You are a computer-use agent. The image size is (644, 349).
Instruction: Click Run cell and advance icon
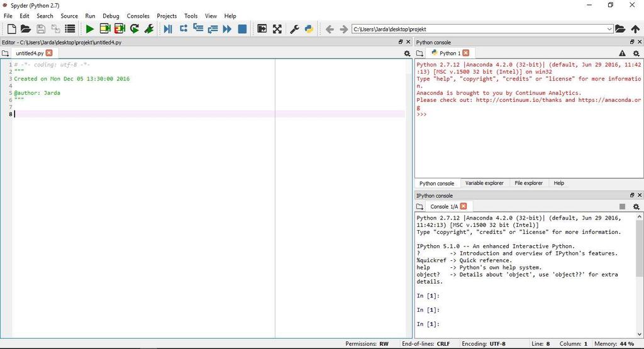[120, 29]
